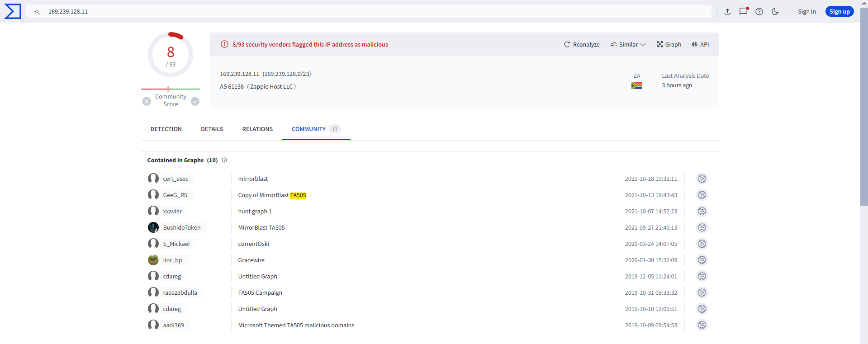
Task: Click the Gracewire graph title
Action: [x=251, y=260]
